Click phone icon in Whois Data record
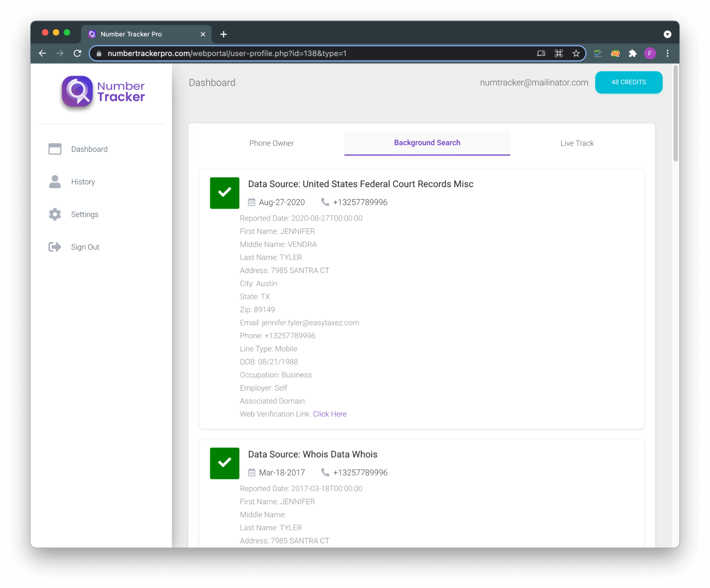710x588 pixels. pos(325,472)
